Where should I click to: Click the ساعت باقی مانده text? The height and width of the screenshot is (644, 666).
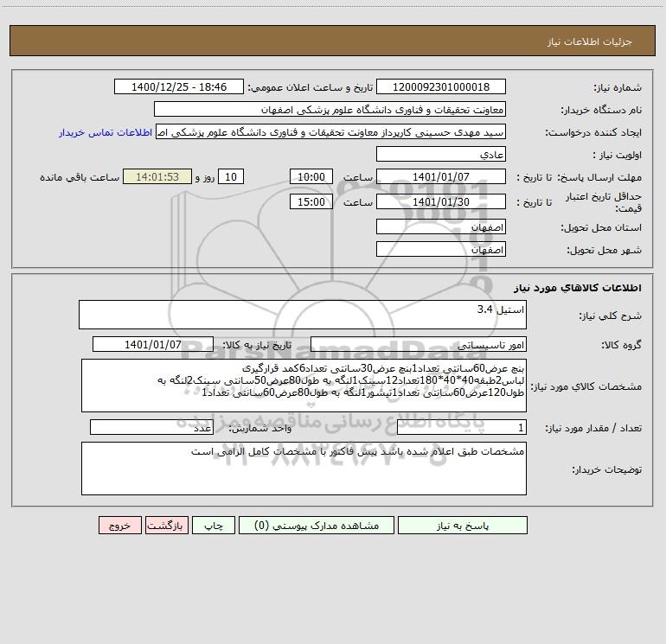pyautogui.click(x=80, y=177)
